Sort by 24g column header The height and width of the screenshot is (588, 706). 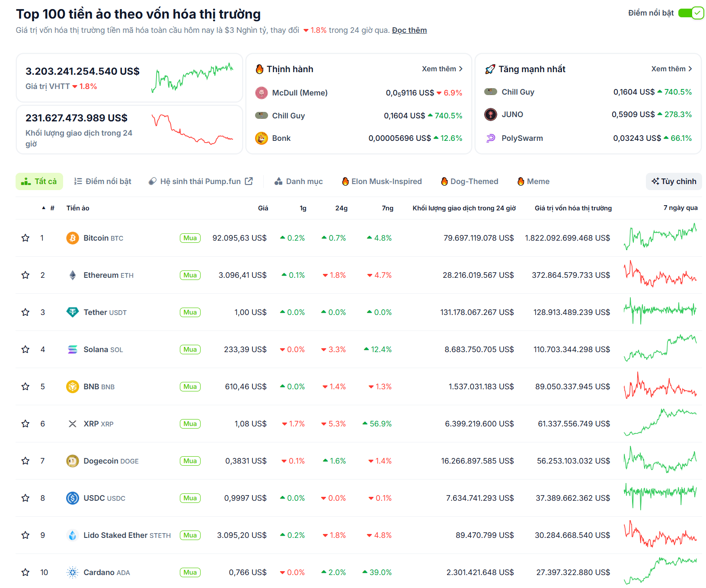342,208
